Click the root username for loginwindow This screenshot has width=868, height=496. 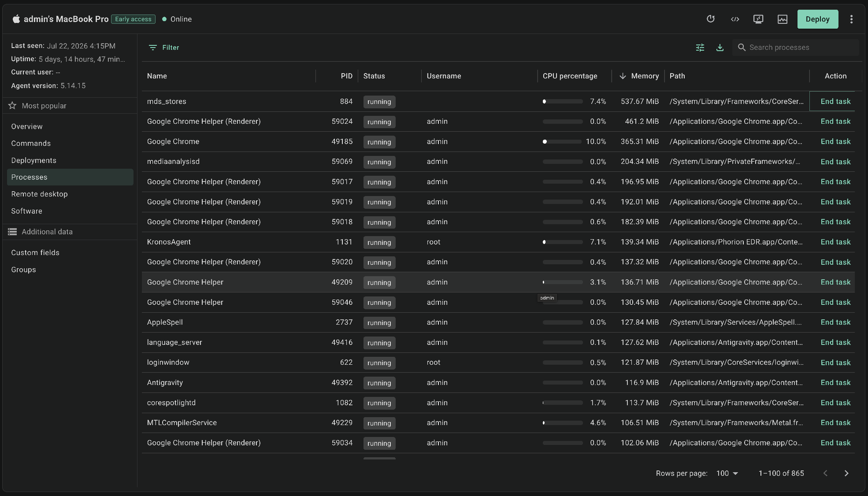click(433, 363)
